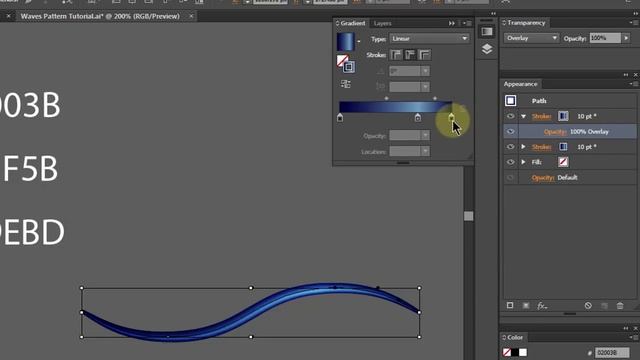Image resolution: width=640 pixels, height=360 pixels.
Task: Open the gradient Type dropdown showing Linear
Action: click(x=429, y=38)
